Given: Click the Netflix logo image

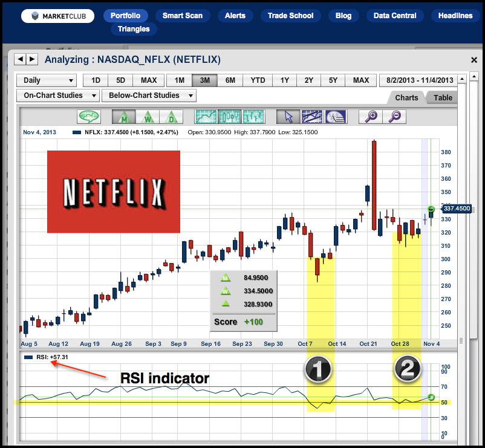Looking at the screenshot, I should [114, 192].
